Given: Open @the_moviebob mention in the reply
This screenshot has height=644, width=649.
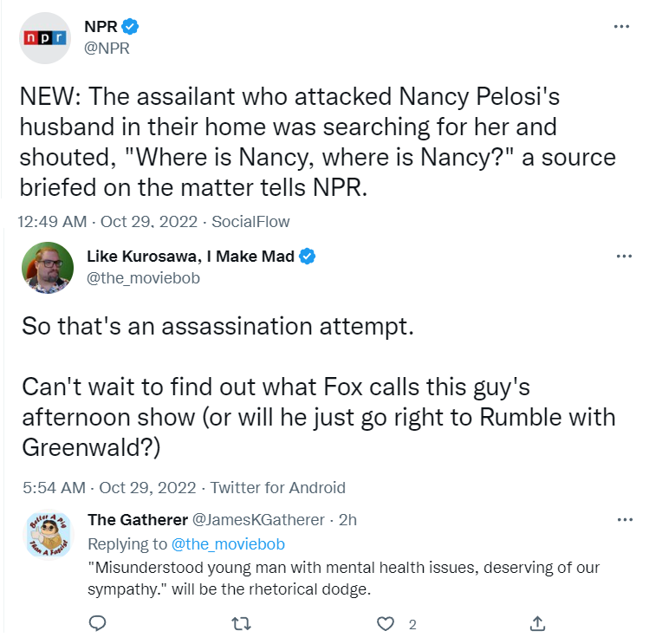Looking at the screenshot, I should tap(229, 543).
